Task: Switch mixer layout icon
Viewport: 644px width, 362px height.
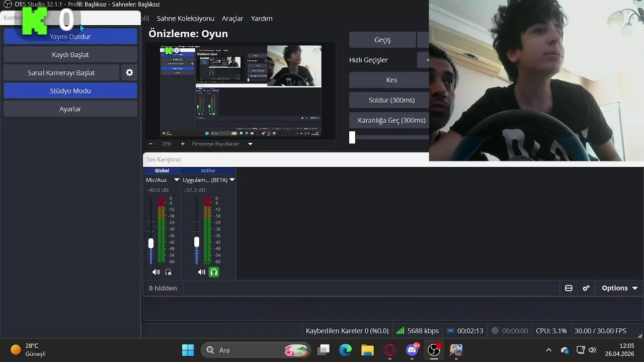Action: tap(569, 288)
